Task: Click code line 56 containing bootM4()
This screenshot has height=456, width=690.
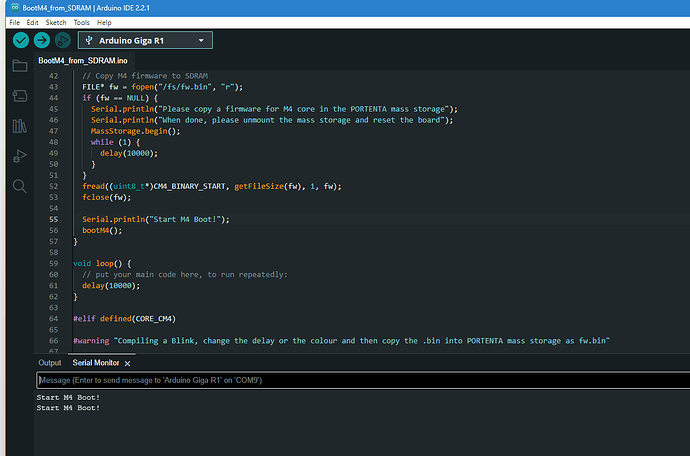Action: [101, 230]
